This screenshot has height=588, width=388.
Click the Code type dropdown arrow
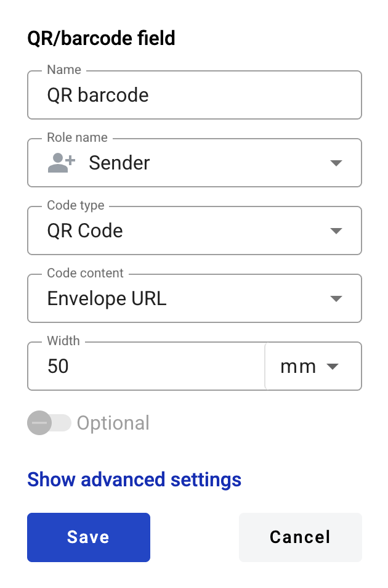pyautogui.click(x=336, y=231)
